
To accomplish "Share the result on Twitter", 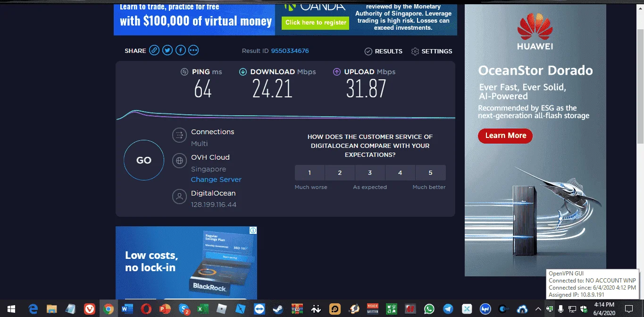I will pyautogui.click(x=167, y=51).
